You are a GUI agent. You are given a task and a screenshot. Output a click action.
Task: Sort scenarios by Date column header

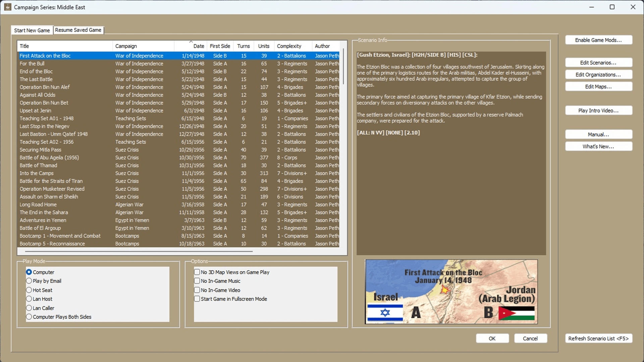198,46
